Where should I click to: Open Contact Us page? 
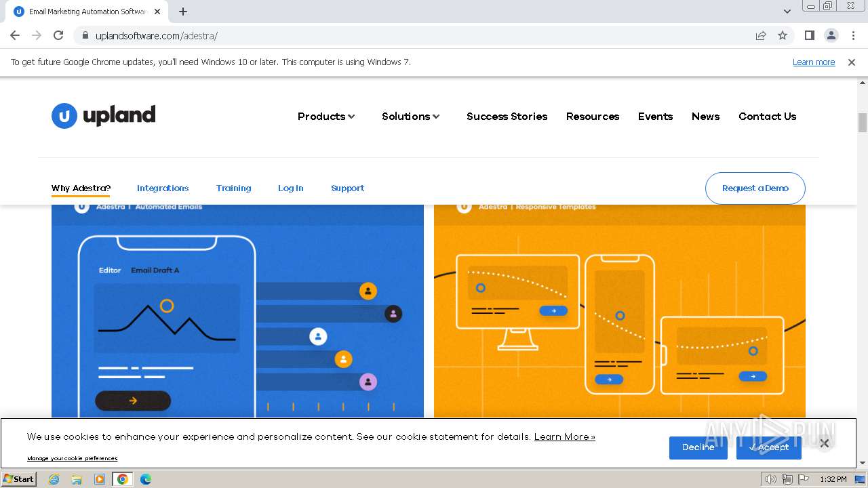click(x=767, y=117)
